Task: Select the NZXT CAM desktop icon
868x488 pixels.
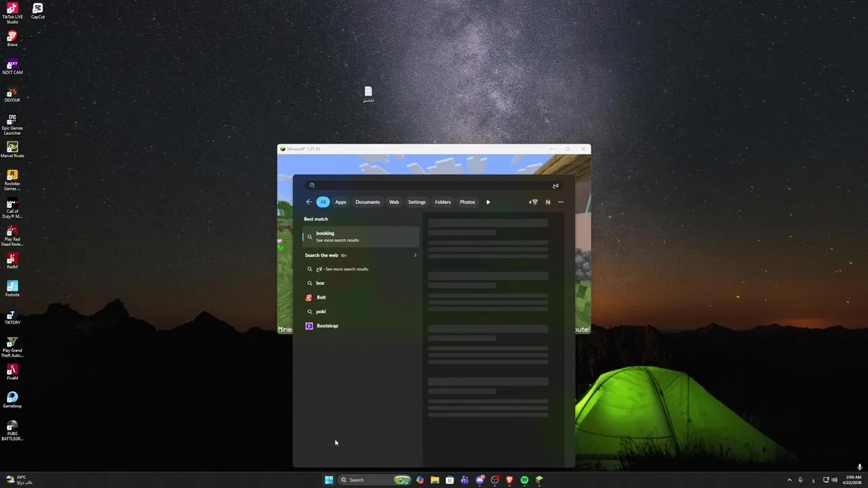Action: 12,67
